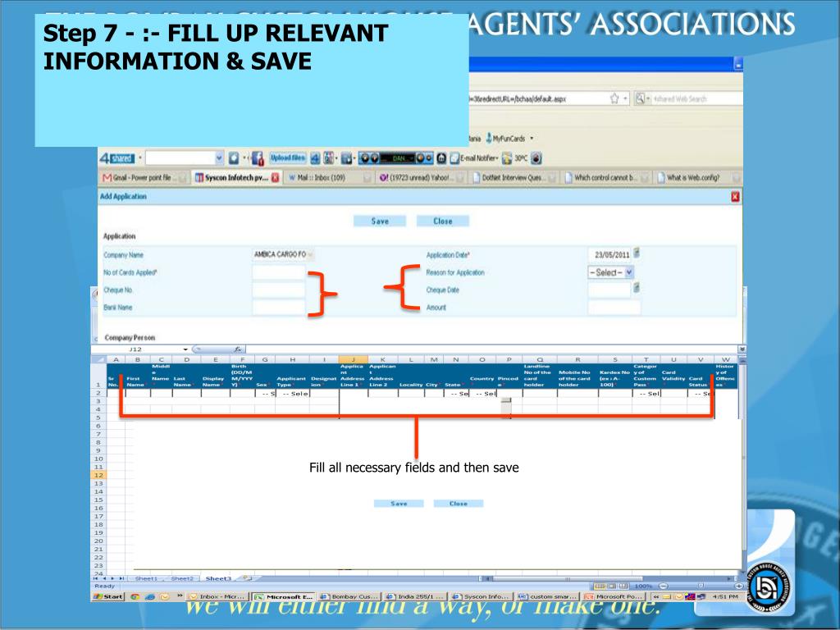This screenshot has height=630, width=840.
Task: Click the Cheque No. input field
Action: (x=279, y=290)
